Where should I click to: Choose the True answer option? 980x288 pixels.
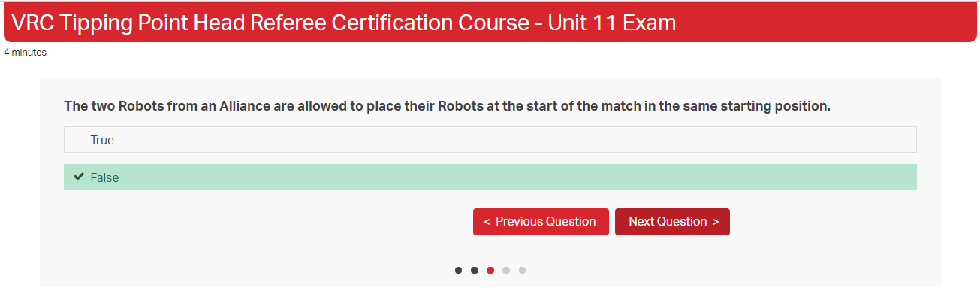[490, 140]
